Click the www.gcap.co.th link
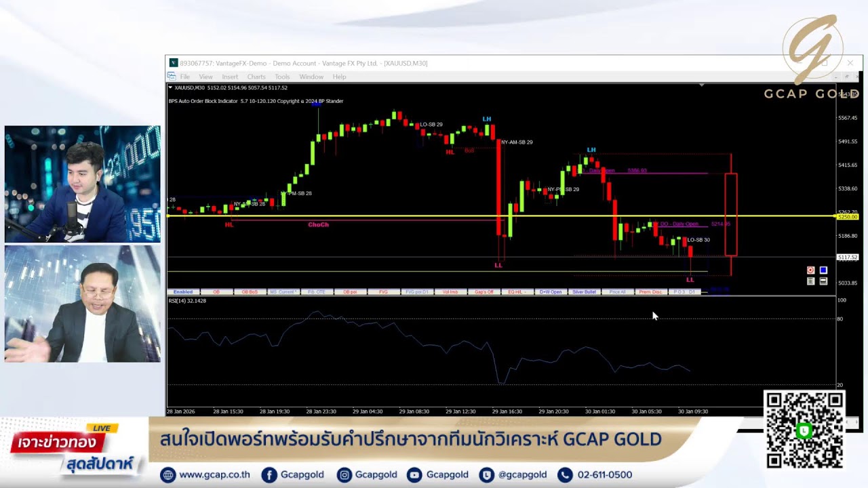Image resolution: width=868 pixels, height=488 pixels. tap(214, 475)
